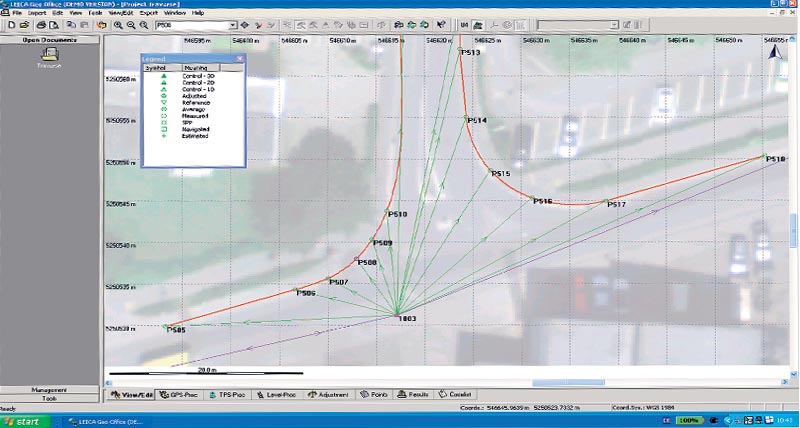Expand the Management panel section
This screenshot has height=428, width=800.
click(x=50, y=389)
